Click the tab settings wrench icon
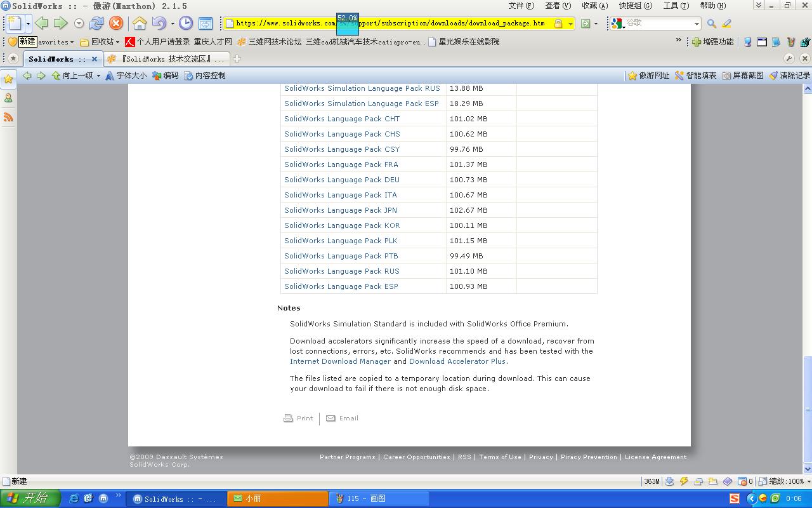 pyautogui.click(x=789, y=58)
